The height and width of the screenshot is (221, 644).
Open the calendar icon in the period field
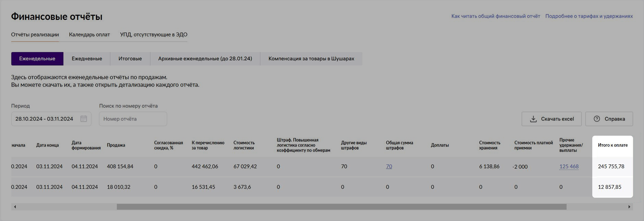pyautogui.click(x=84, y=119)
